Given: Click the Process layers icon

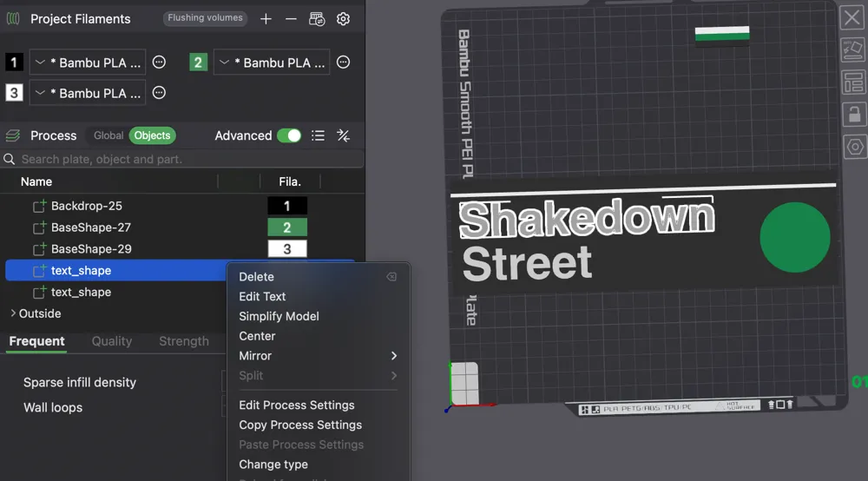Looking at the screenshot, I should [x=13, y=135].
